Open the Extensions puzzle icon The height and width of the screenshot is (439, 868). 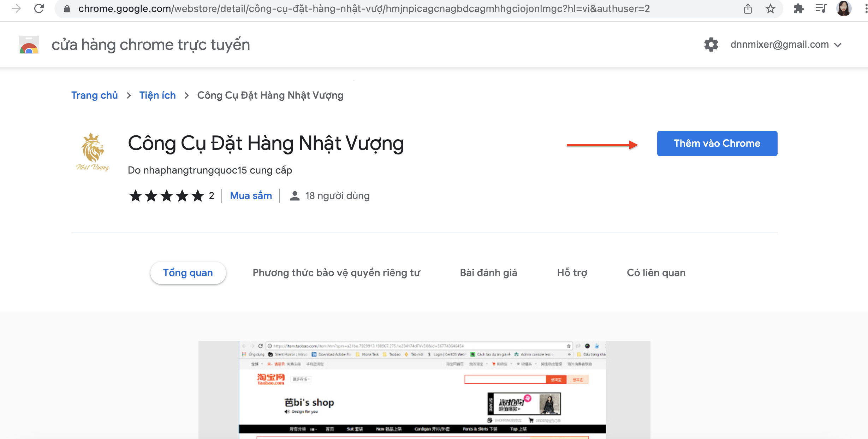[798, 8]
